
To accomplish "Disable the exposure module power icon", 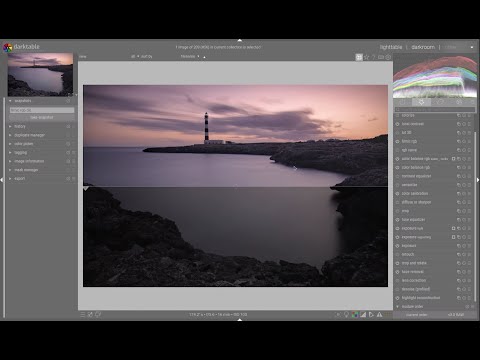I will coord(397,246).
